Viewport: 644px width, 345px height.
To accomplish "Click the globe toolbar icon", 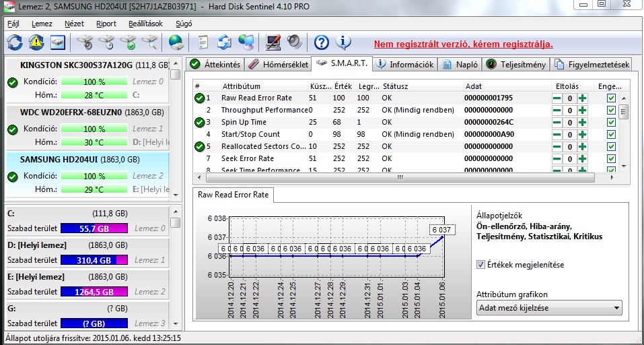I will tap(176, 43).
